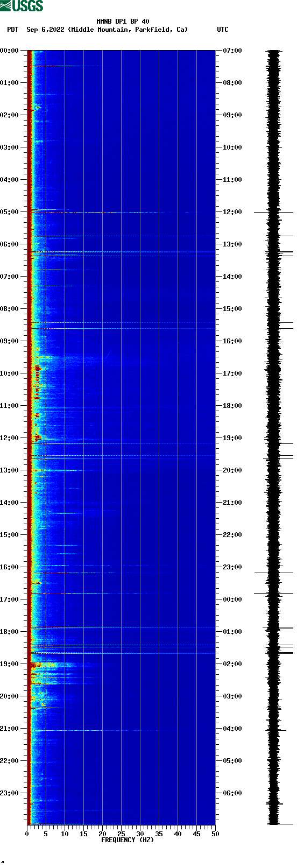Click the 23:00 PDT time label on the left axis
Viewport: 297px width, 868px height.
coord(9,793)
